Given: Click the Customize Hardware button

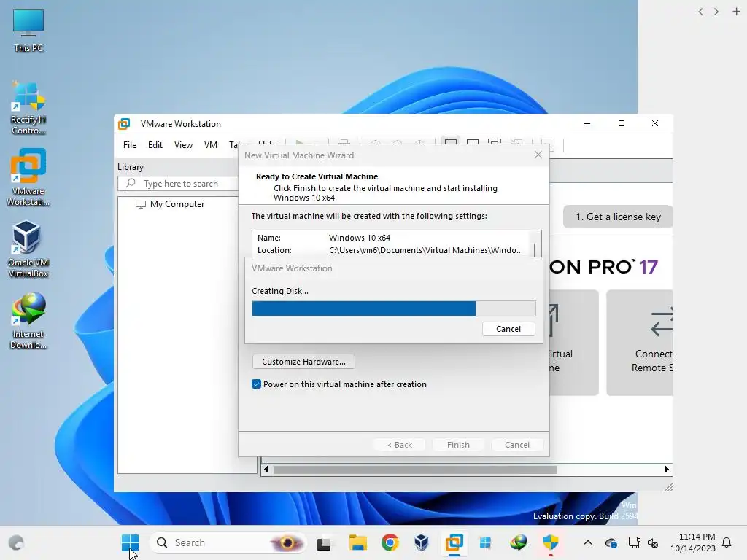Looking at the screenshot, I should 303,362.
